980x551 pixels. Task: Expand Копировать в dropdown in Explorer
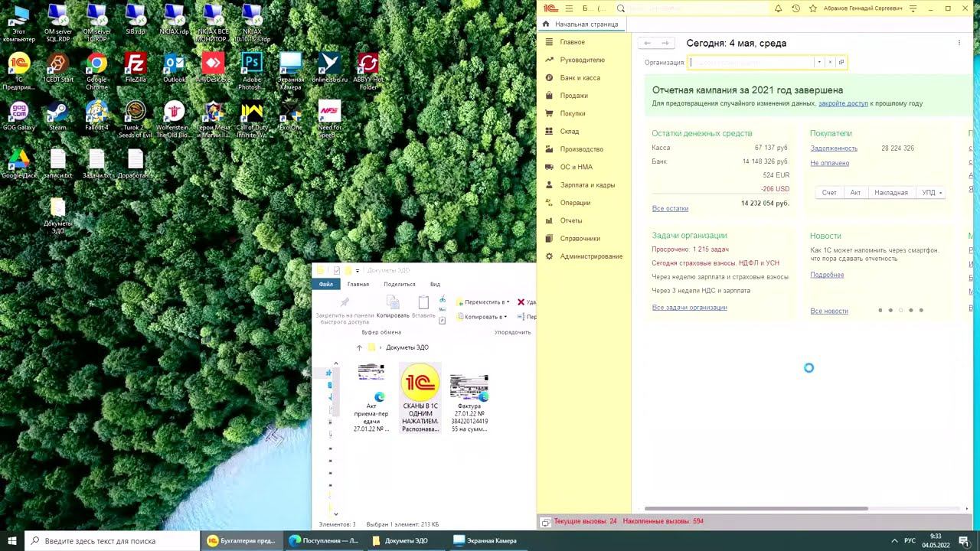click(483, 317)
